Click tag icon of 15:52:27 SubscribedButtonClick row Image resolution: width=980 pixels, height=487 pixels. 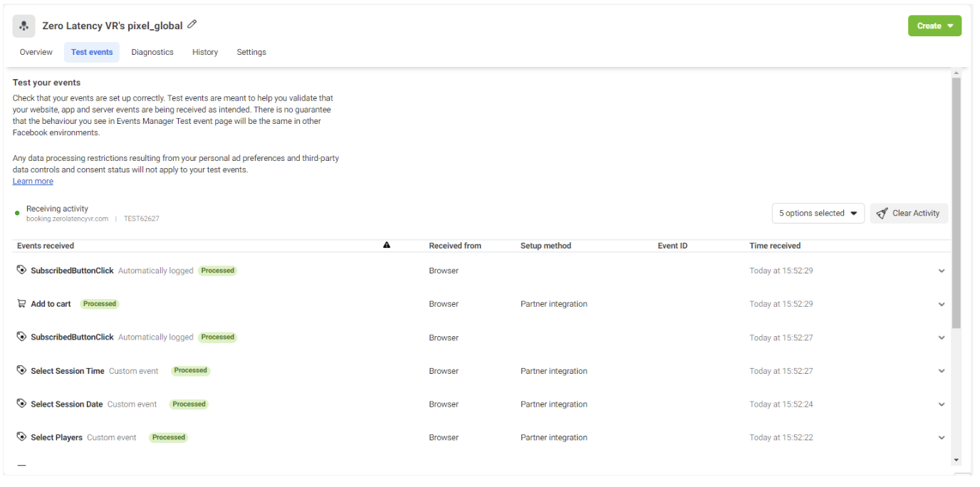(21, 337)
